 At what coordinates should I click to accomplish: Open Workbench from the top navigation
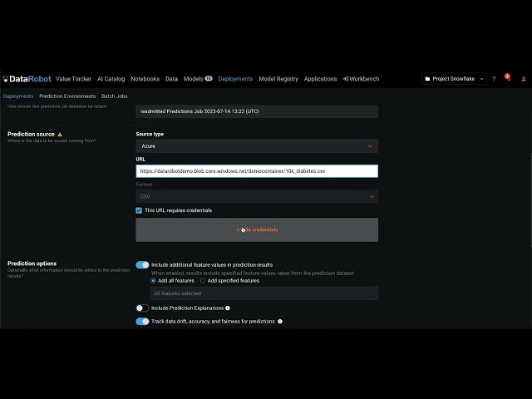(x=361, y=79)
